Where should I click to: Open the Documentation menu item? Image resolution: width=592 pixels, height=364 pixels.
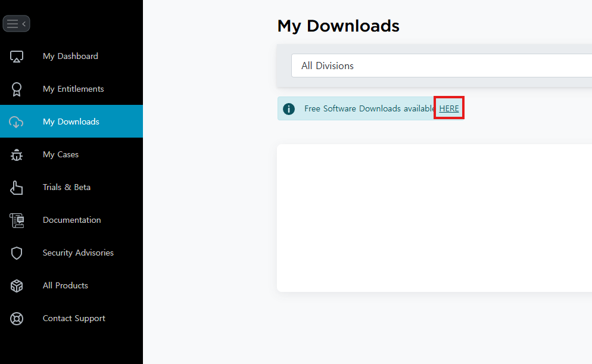pos(71,220)
